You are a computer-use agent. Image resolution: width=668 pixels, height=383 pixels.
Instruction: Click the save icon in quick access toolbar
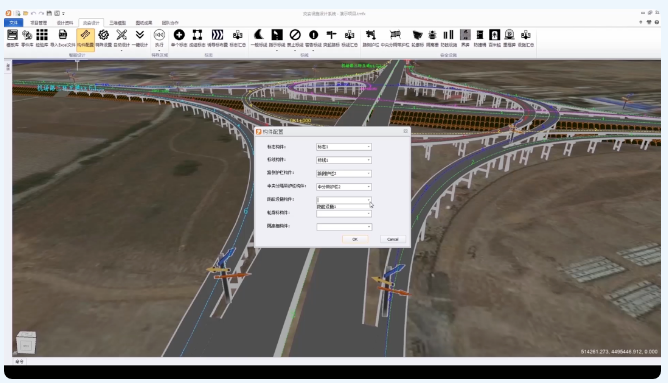point(49,13)
